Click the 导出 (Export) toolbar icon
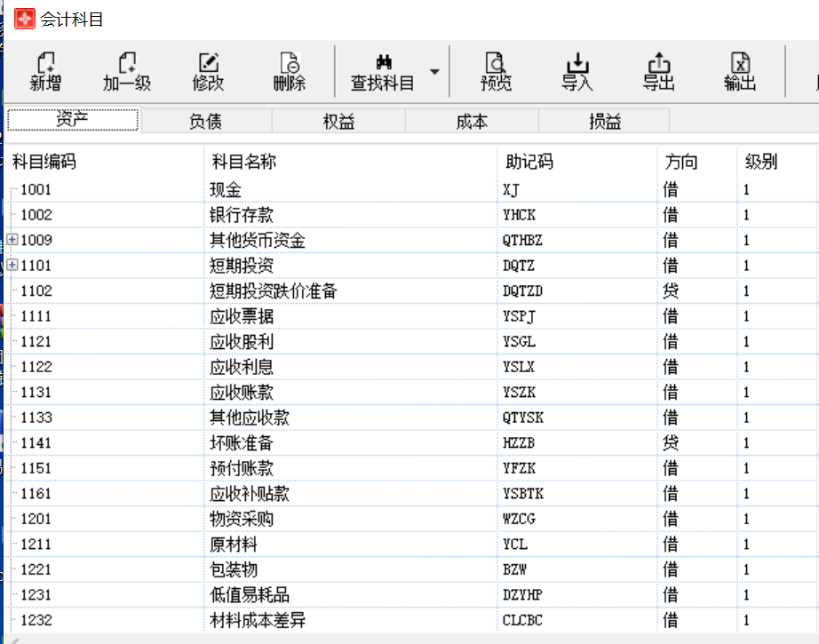This screenshot has height=644, width=819. [x=659, y=64]
